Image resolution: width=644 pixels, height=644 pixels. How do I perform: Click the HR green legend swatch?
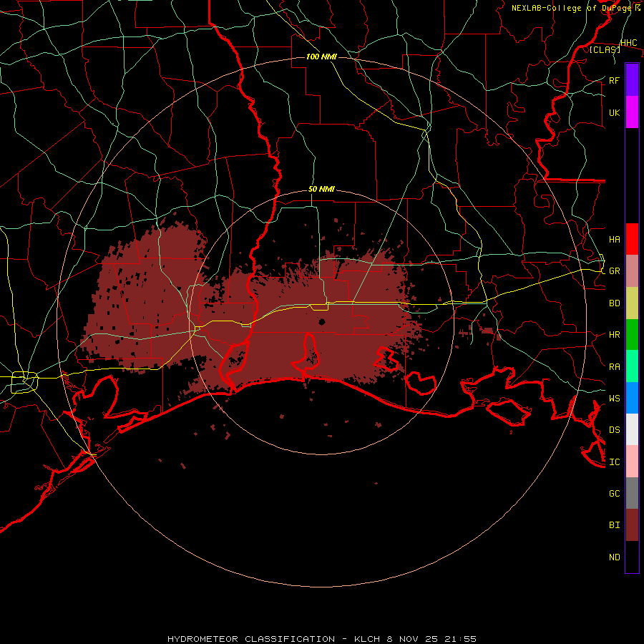[x=632, y=335]
